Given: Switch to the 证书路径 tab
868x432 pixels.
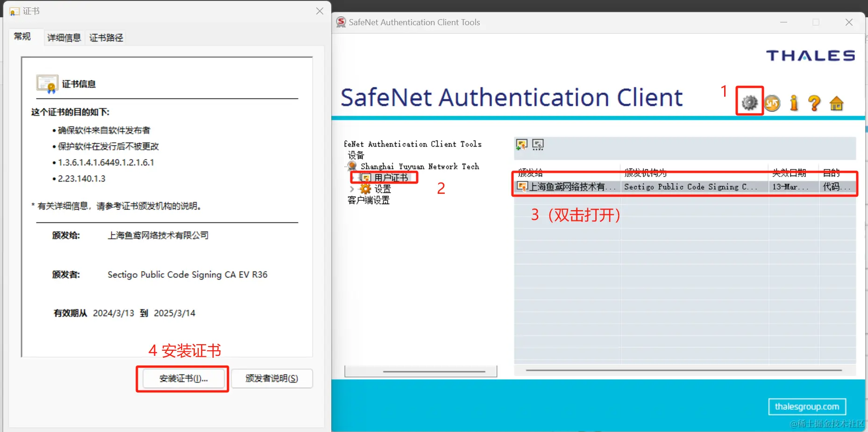Looking at the screenshot, I should click(106, 37).
